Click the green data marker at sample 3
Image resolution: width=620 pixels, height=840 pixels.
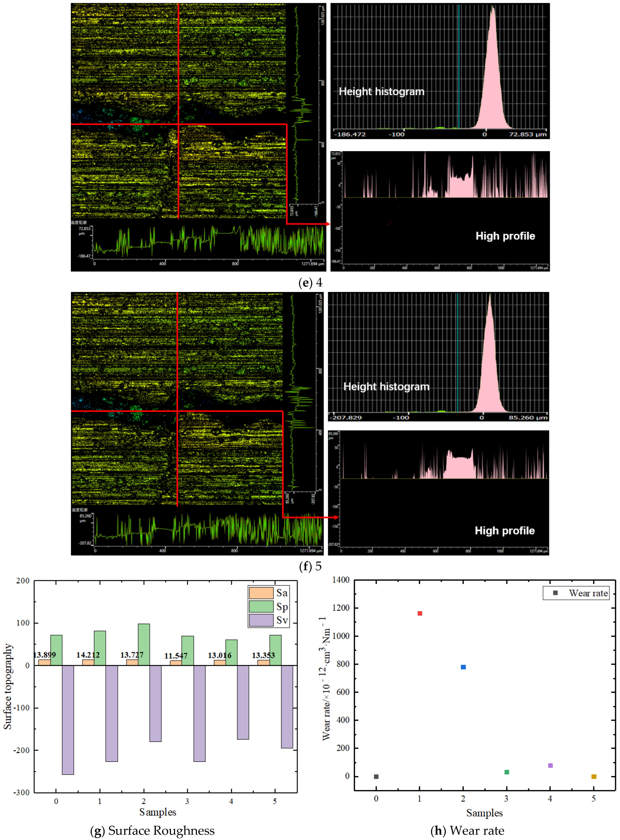click(x=507, y=772)
